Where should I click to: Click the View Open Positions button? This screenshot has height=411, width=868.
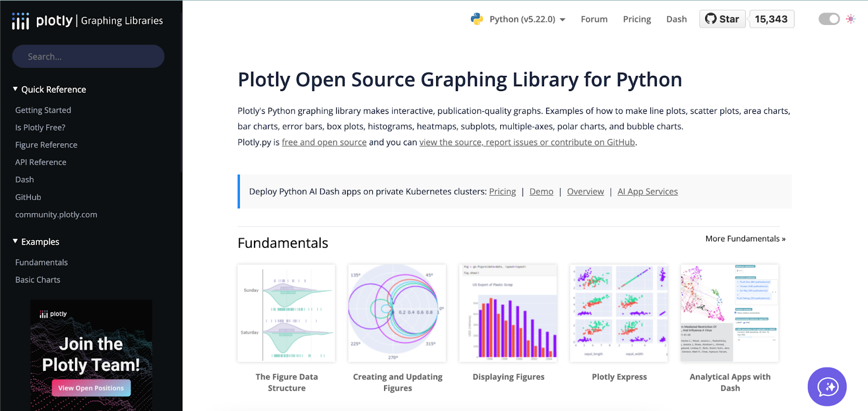(x=91, y=388)
